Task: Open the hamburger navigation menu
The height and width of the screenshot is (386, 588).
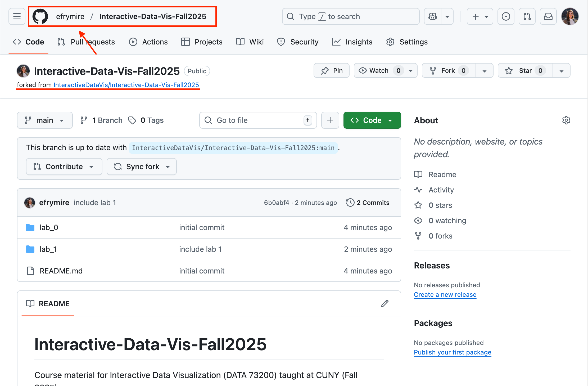Action: click(17, 16)
